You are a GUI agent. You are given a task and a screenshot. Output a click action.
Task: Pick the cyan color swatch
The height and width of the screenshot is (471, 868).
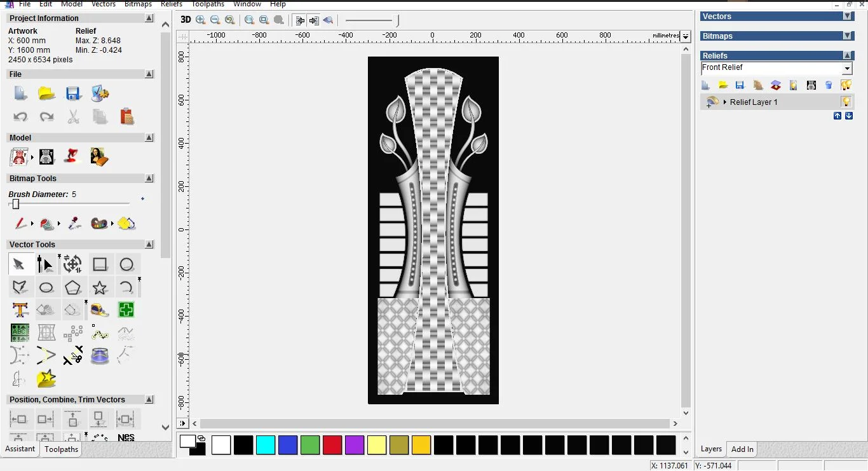(266, 445)
